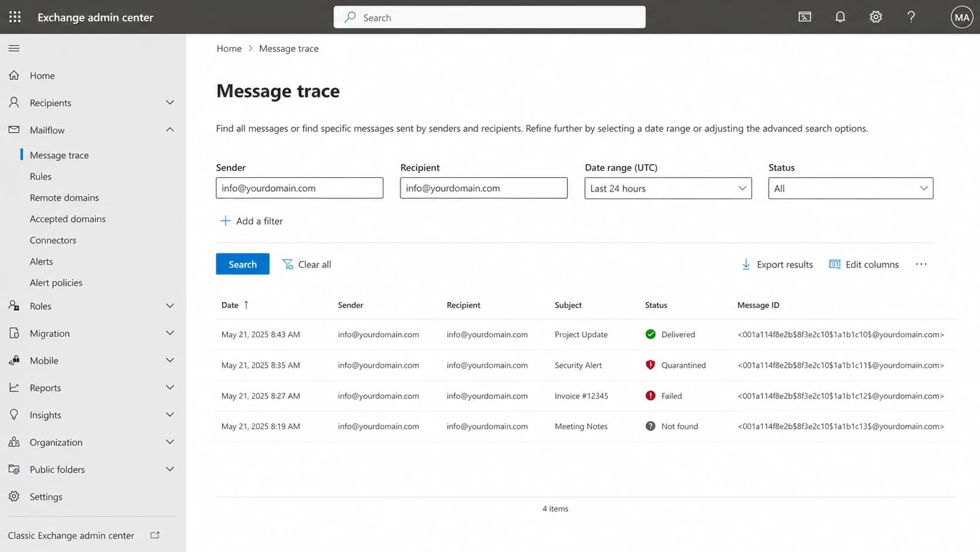The width and height of the screenshot is (980, 552).
Task: Click Add a filter
Action: click(251, 221)
